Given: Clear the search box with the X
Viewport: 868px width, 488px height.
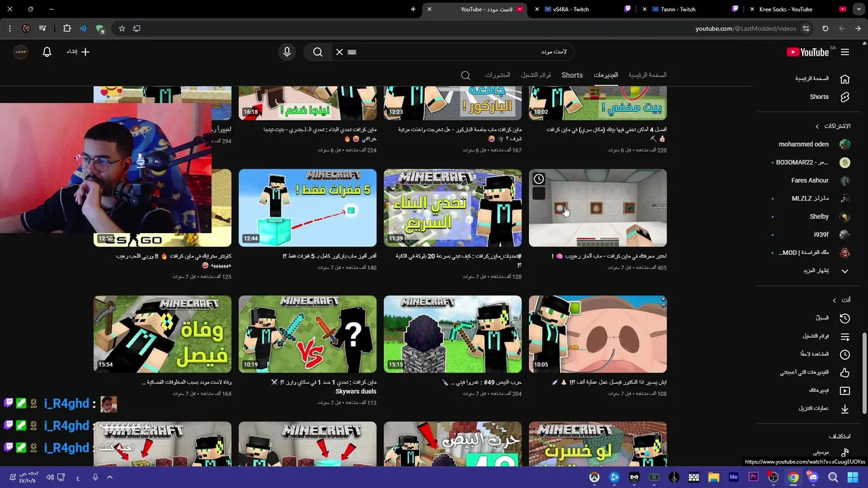Looking at the screenshot, I should pos(339,52).
